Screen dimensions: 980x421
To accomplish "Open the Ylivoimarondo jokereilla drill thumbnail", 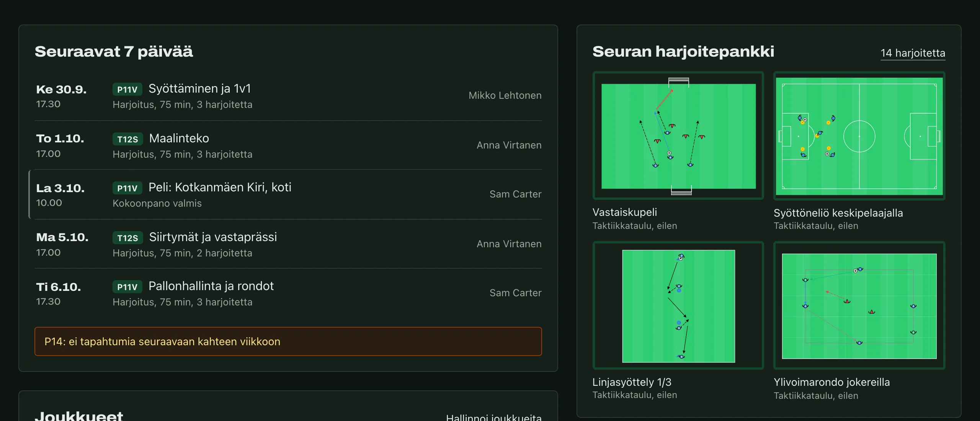I will point(859,305).
